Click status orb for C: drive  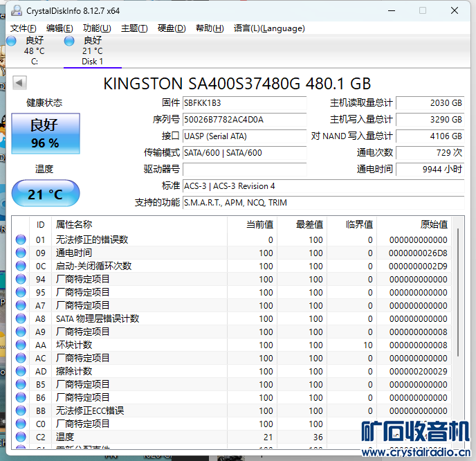click(11, 41)
